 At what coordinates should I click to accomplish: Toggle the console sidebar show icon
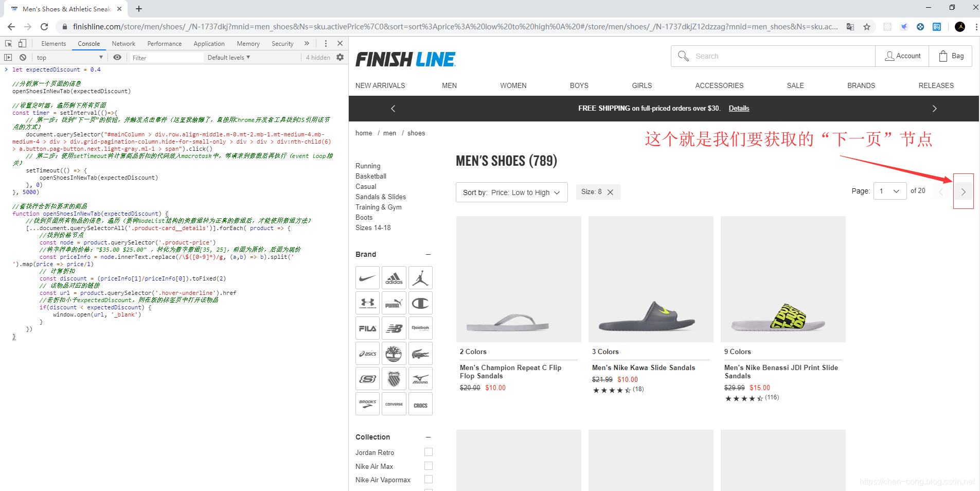pyautogui.click(x=8, y=58)
